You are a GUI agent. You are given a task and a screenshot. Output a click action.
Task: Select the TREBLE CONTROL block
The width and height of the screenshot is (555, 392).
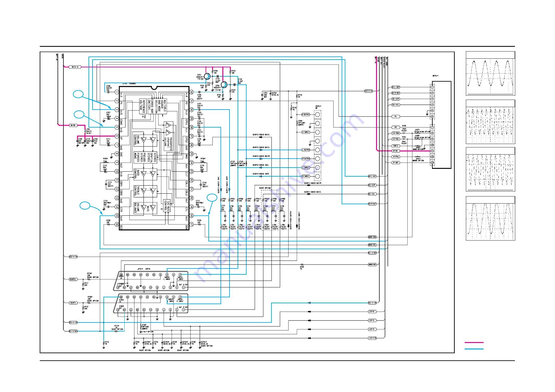click(145, 191)
